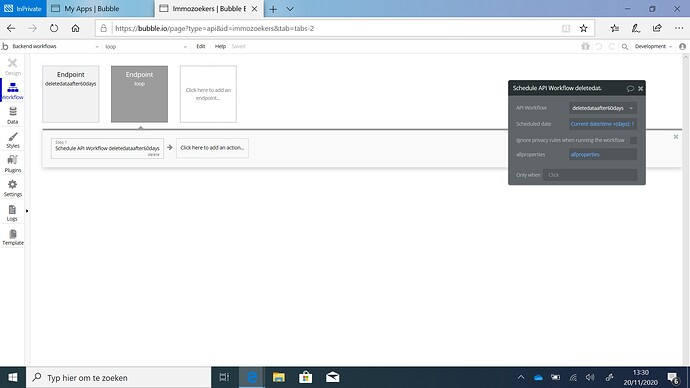Expand the left sidebar arrow
Image resolution: width=690 pixels, height=388 pixels.
[27, 211]
